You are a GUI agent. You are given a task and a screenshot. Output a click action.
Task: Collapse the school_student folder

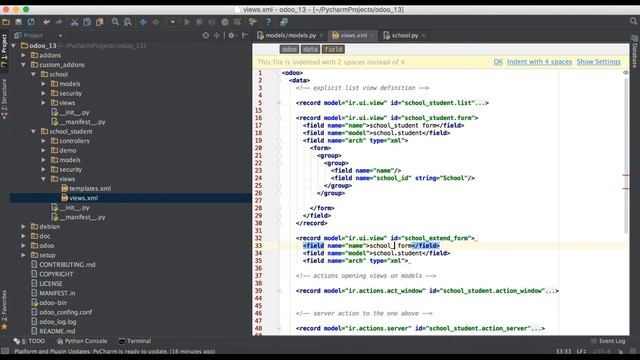[x=33, y=131]
